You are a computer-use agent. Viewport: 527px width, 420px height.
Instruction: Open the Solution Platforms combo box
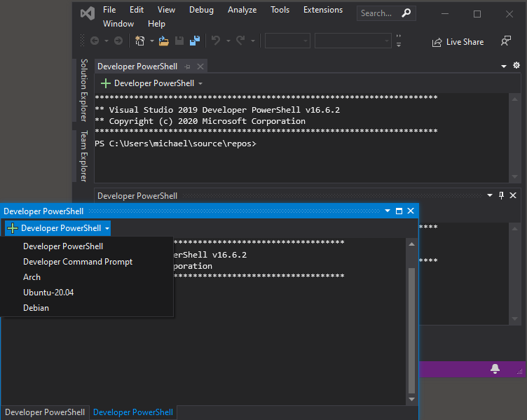[x=353, y=41]
